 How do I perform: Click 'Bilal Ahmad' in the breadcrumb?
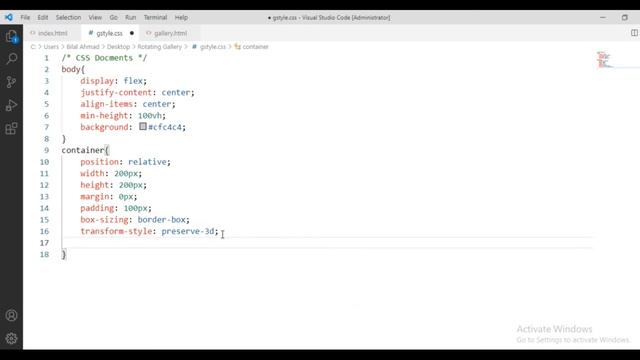pos(83,47)
